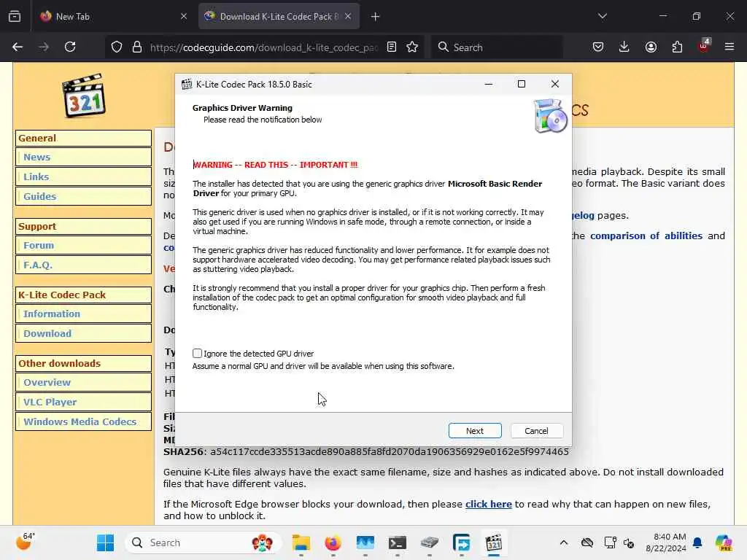Go to the Guides page

(x=39, y=196)
